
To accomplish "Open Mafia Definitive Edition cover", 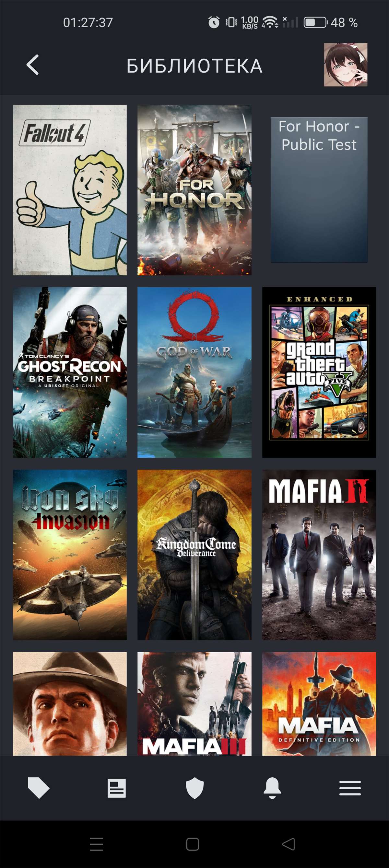I will 319,704.
